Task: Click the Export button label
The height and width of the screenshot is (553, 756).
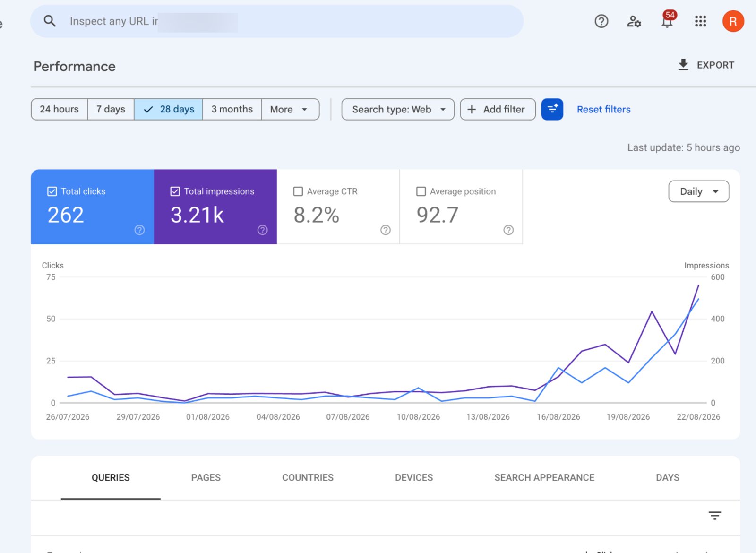Action: (715, 65)
